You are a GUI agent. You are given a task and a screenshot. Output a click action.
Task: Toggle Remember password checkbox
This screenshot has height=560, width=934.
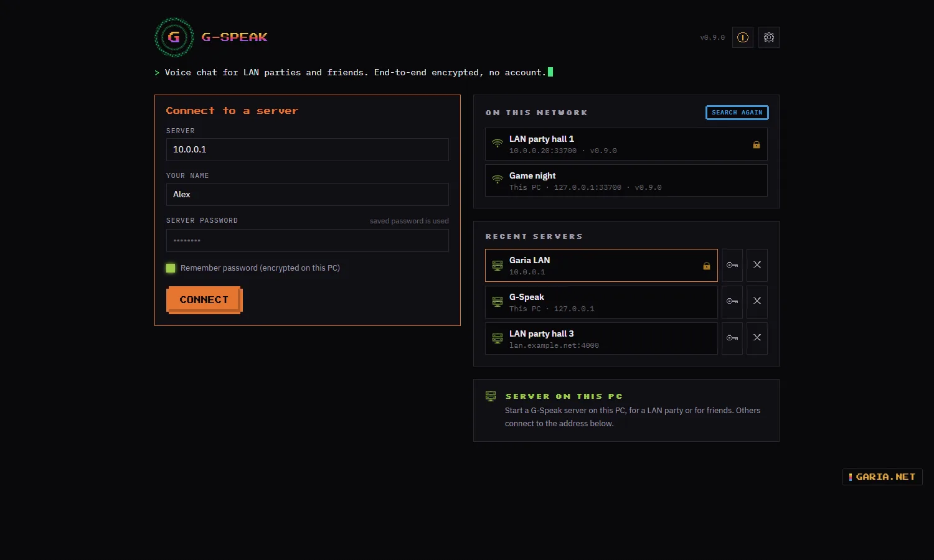171,268
